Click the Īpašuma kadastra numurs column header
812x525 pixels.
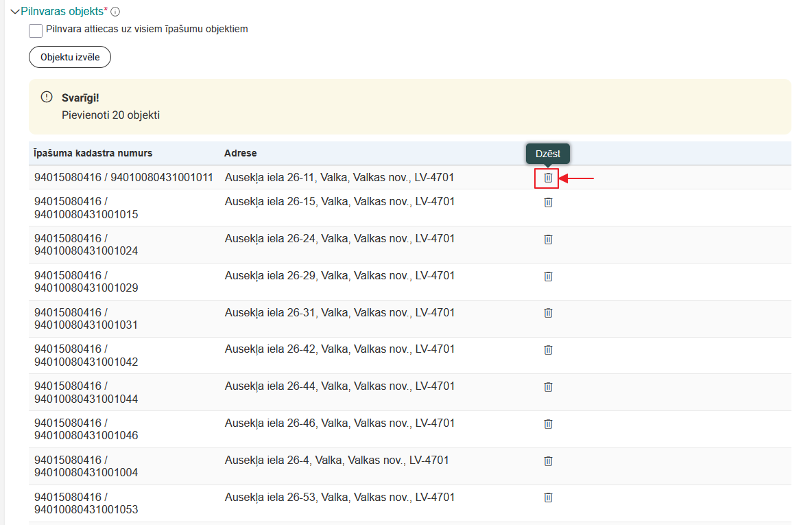[93, 153]
